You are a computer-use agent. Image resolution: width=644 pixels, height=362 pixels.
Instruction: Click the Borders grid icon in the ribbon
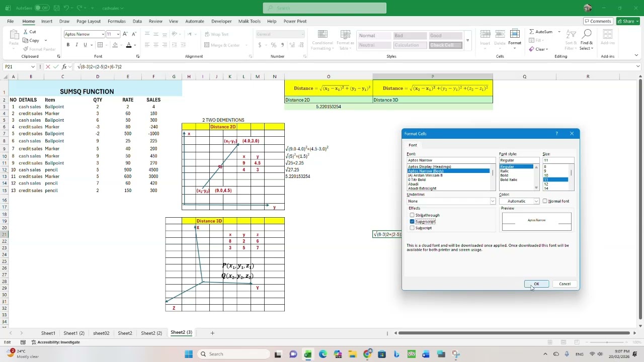pyautogui.click(x=100, y=45)
